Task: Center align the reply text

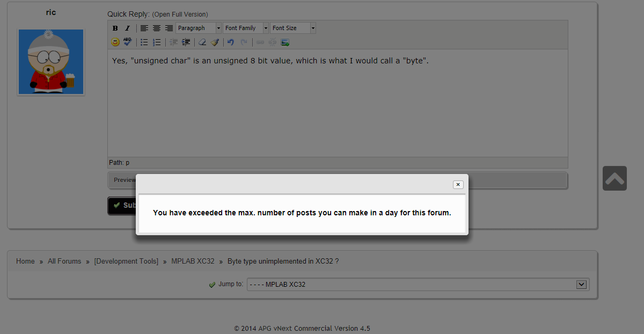Action: (x=157, y=28)
